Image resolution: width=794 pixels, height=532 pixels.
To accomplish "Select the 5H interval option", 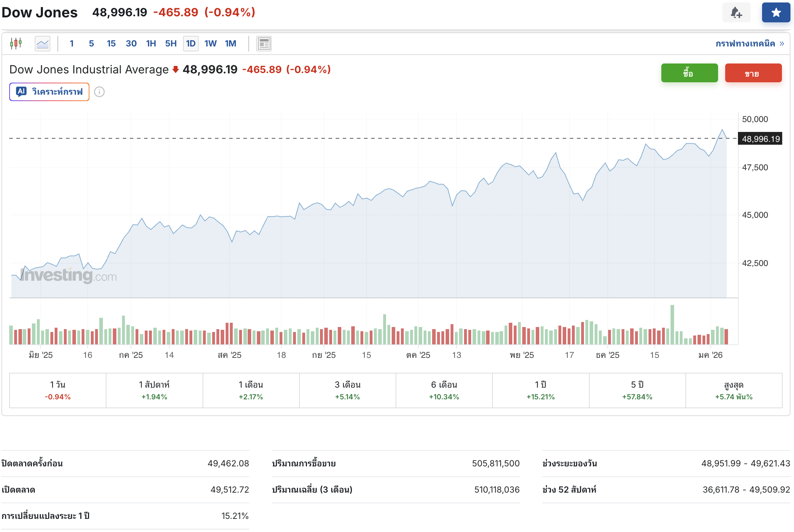I will point(171,44).
